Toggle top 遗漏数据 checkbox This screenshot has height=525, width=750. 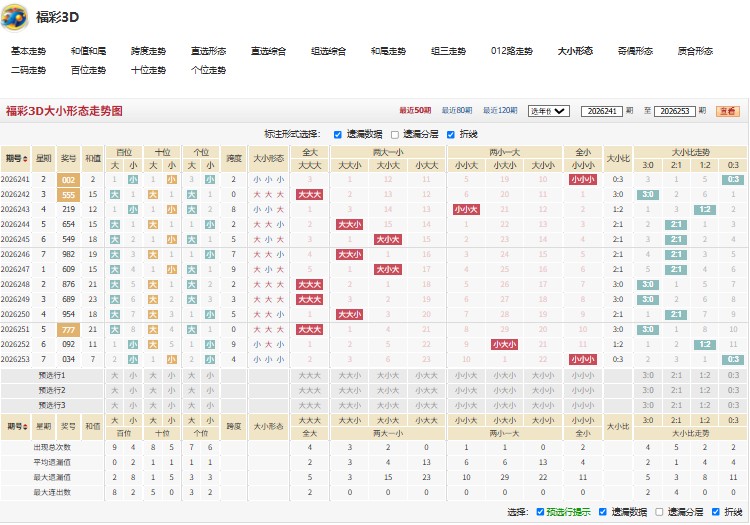click(x=338, y=134)
